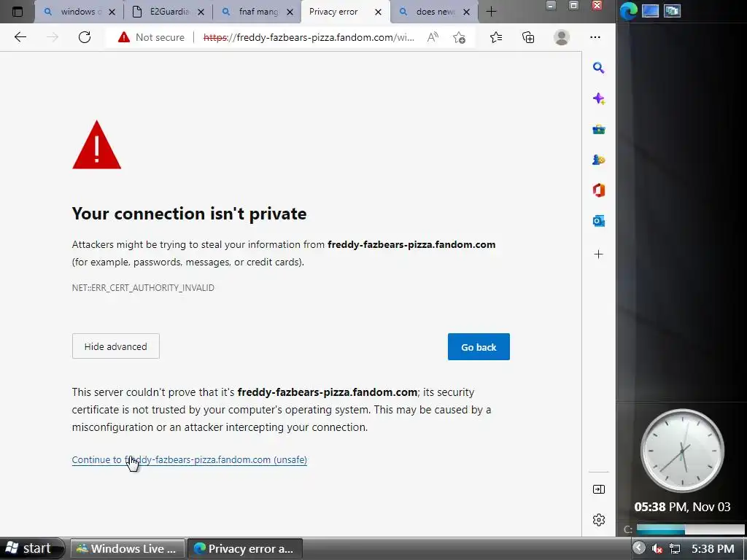This screenshot has height=560, width=747.
Task: Click the muted volume tray icon
Action: click(x=657, y=548)
